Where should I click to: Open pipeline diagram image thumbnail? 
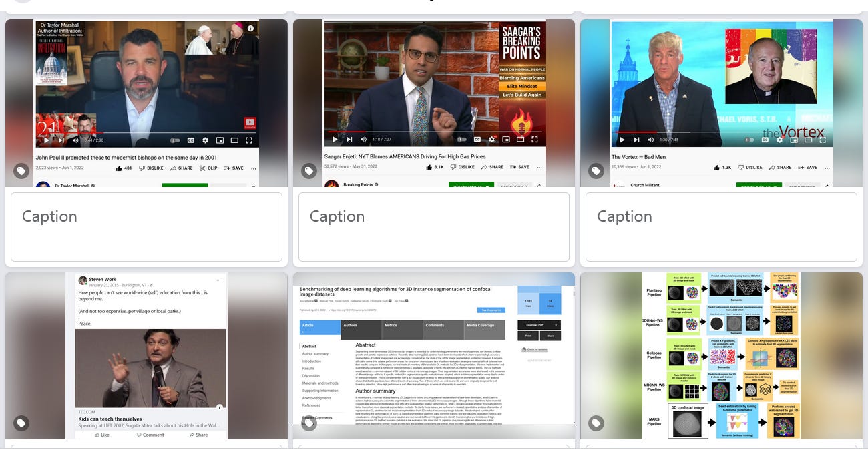[x=721, y=356]
